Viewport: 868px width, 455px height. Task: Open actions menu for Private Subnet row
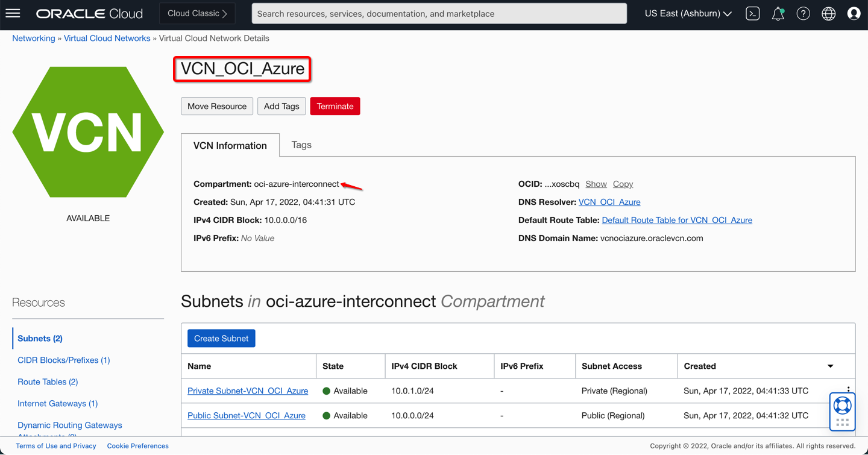pyautogui.click(x=848, y=389)
